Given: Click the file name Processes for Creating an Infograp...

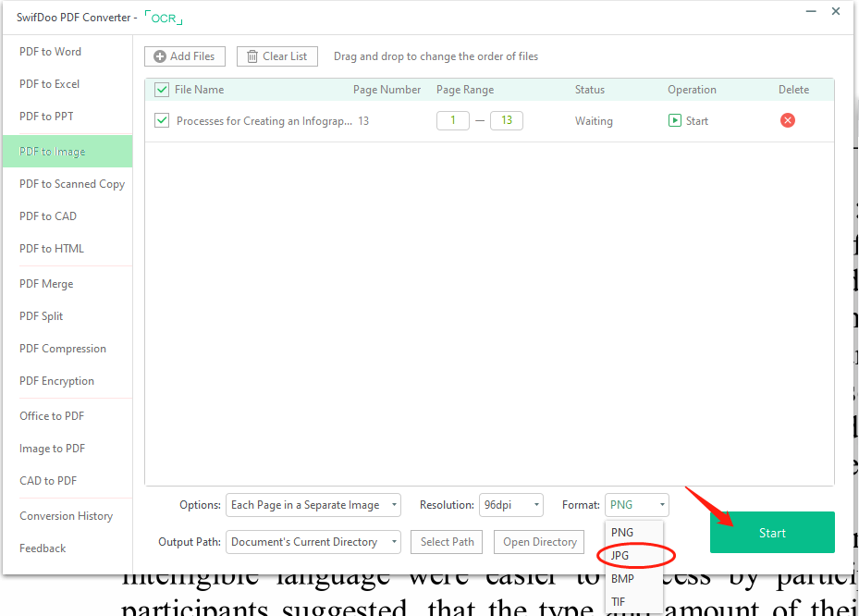Looking at the screenshot, I should click(264, 121).
